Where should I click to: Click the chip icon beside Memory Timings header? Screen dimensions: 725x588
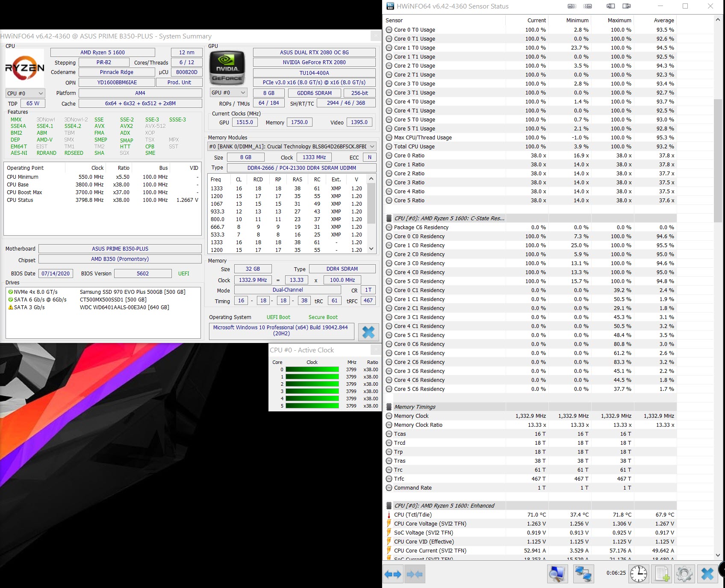tap(389, 407)
